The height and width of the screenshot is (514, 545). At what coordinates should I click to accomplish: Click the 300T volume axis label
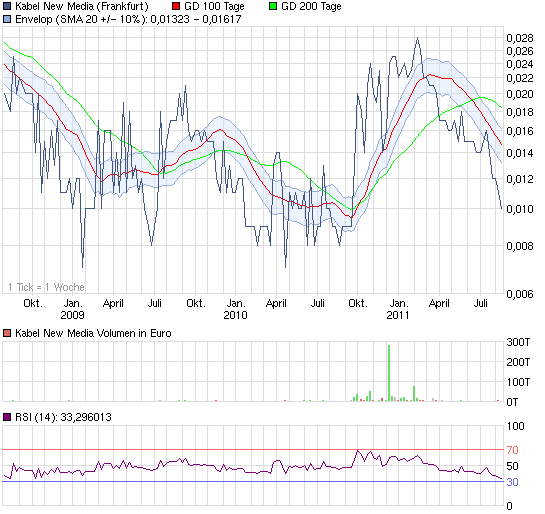pos(518,342)
